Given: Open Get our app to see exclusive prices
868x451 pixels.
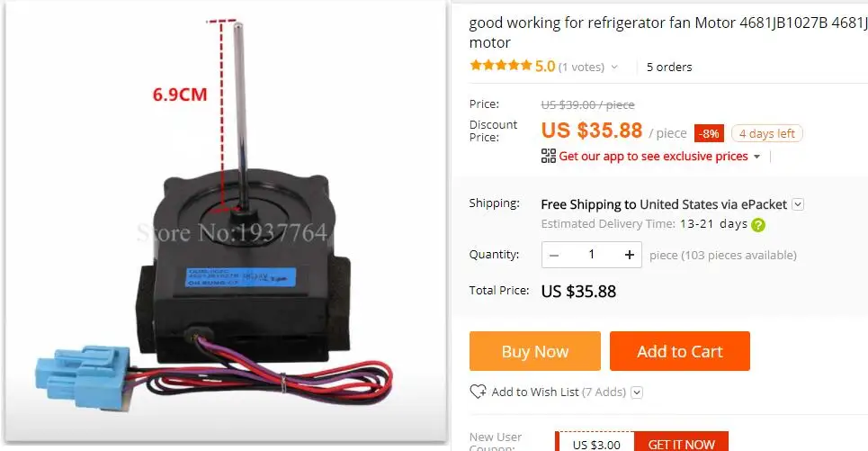Looking at the screenshot, I should coord(653,157).
